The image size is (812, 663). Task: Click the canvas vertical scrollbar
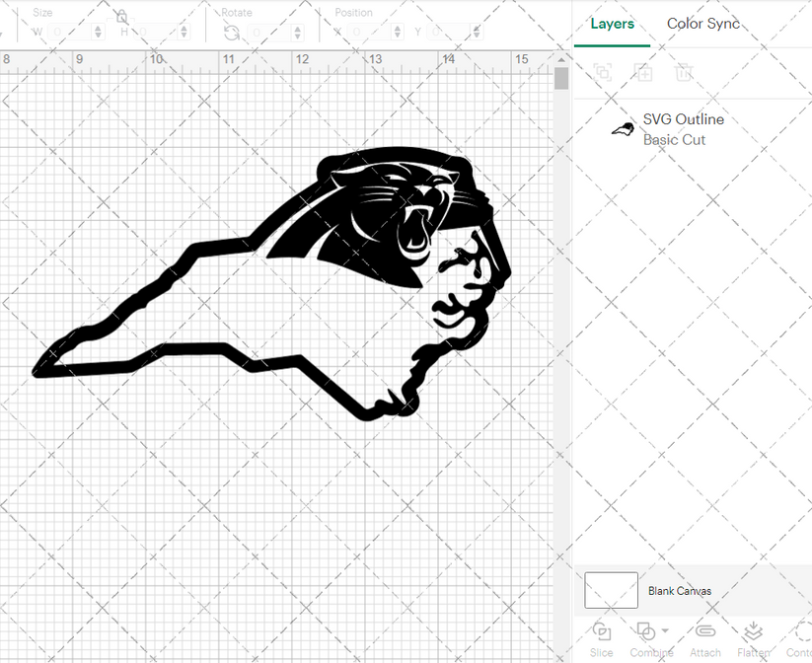(561, 79)
